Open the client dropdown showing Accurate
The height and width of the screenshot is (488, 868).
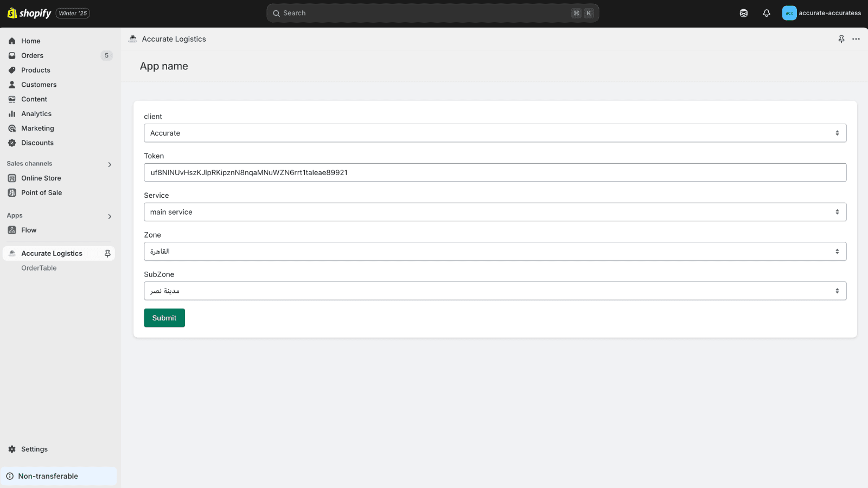pos(494,133)
